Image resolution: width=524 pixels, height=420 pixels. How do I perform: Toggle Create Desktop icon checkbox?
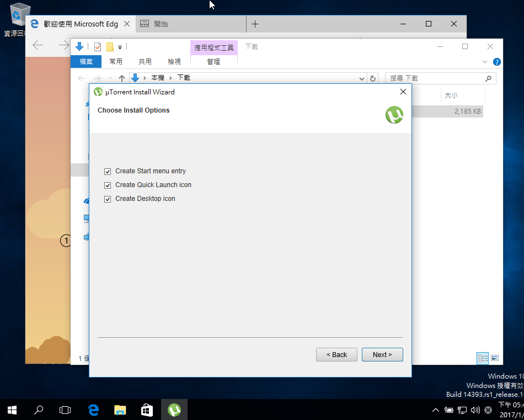(107, 199)
